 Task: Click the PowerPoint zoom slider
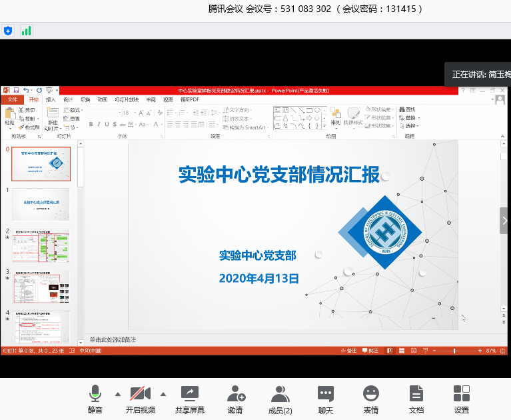point(455,351)
